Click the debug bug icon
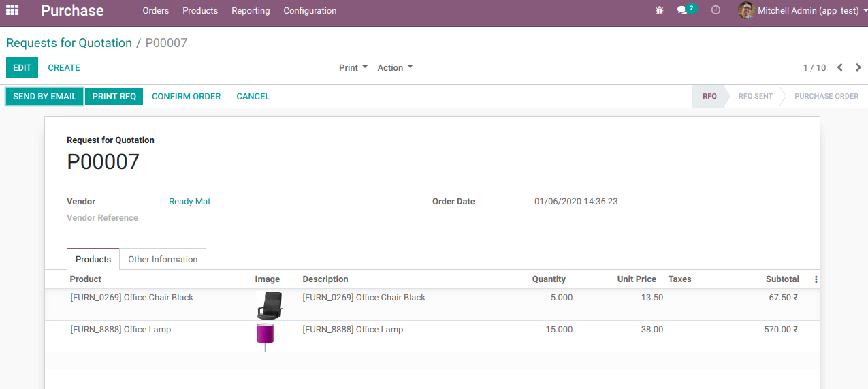 (659, 11)
